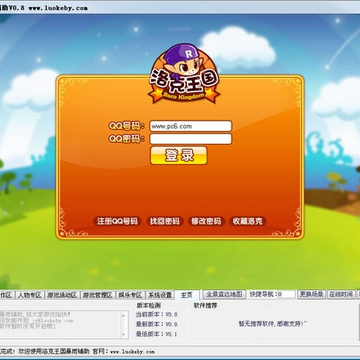Screen dimensions: 360x360
Task: Click the announcement box scroll up arrow
Action: [x=123, y=315]
